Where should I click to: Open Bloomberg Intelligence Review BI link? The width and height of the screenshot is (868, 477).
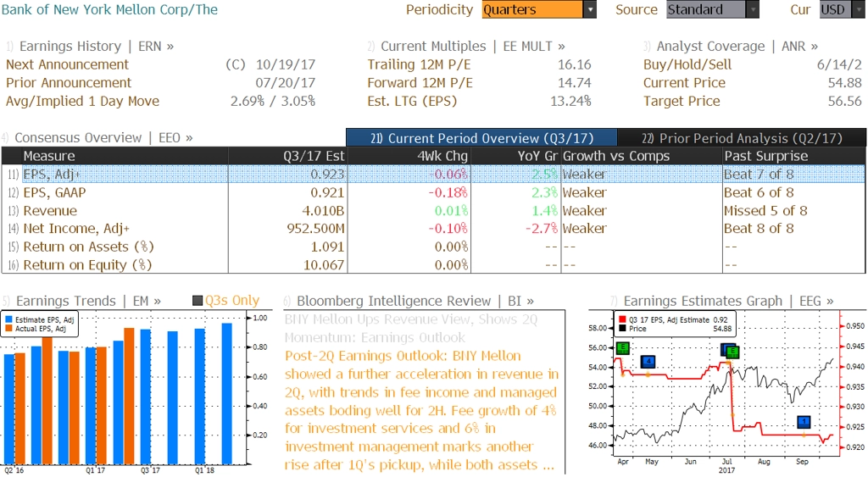click(x=415, y=301)
